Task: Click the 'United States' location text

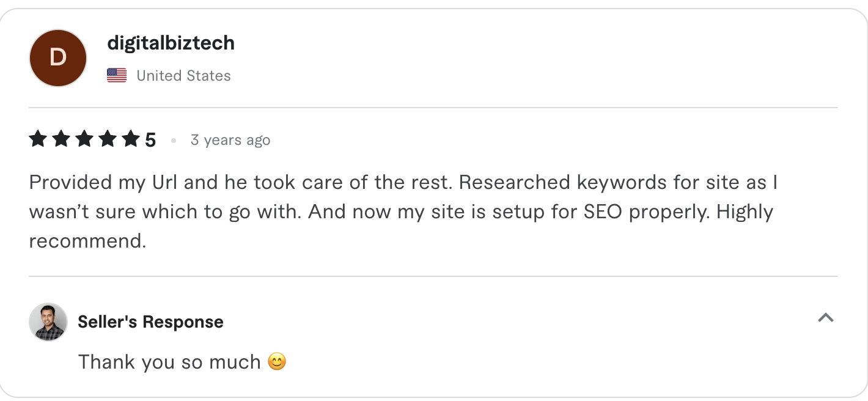Action: tap(183, 75)
